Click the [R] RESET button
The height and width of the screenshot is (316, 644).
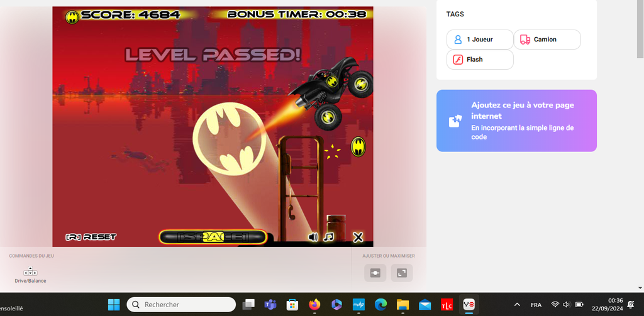tap(91, 237)
